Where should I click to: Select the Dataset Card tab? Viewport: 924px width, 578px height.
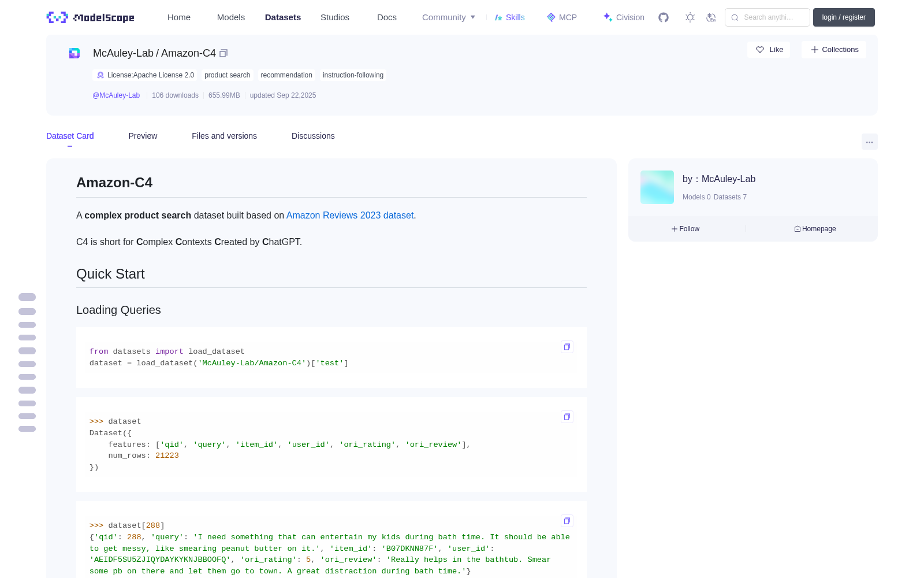[x=70, y=136]
